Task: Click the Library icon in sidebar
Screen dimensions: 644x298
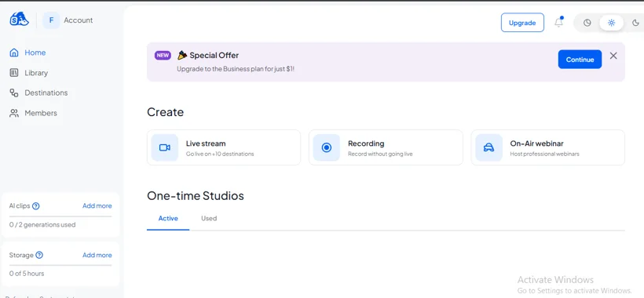Action: tap(14, 73)
